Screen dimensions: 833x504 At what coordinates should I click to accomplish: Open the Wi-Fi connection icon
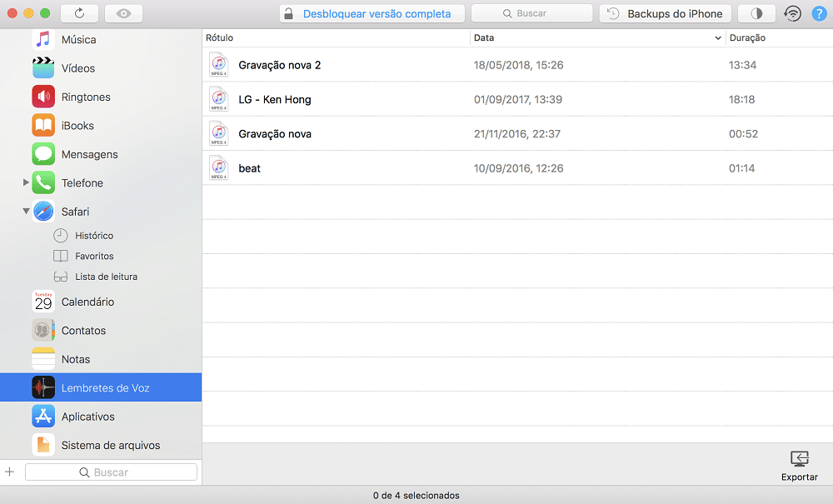point(793,13)
